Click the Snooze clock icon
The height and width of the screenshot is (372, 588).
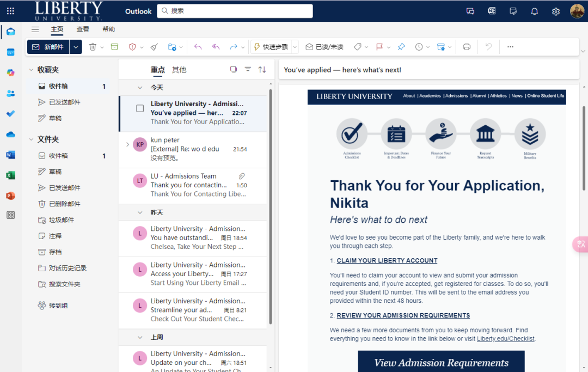point(419,47)
